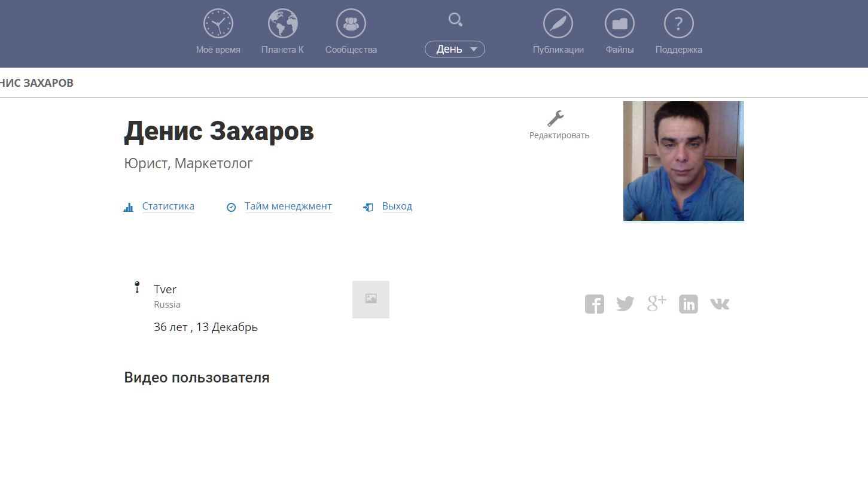Click the Тайм менеджмент clock icon
Viewport: 868px width, 492px height.
pos(232,207)
